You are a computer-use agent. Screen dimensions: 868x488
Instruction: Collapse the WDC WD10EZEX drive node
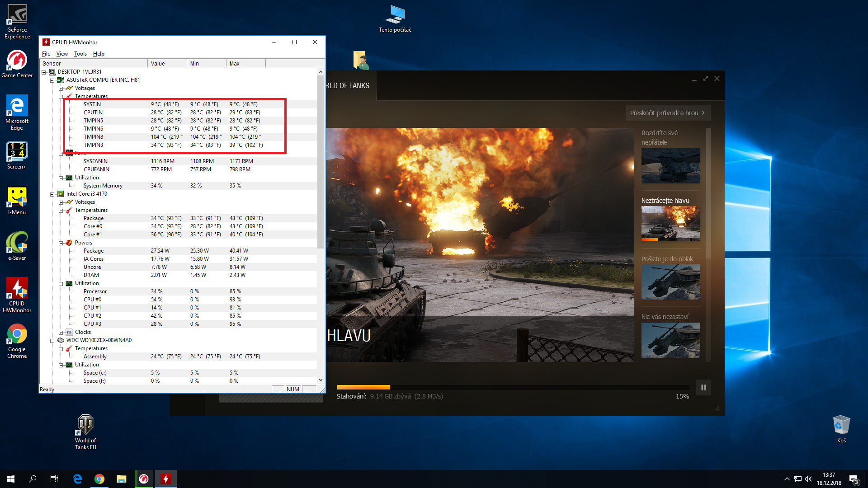tap(52, 341)
